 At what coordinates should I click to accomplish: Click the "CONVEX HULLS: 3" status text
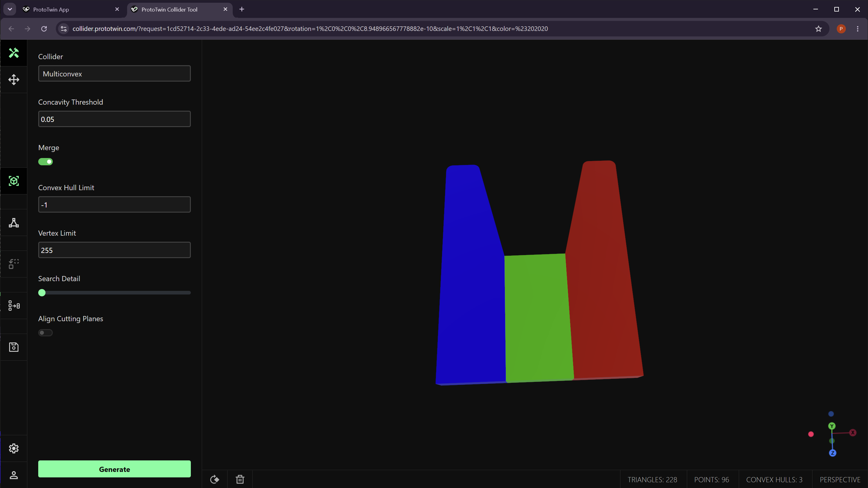tap(774, 480)
